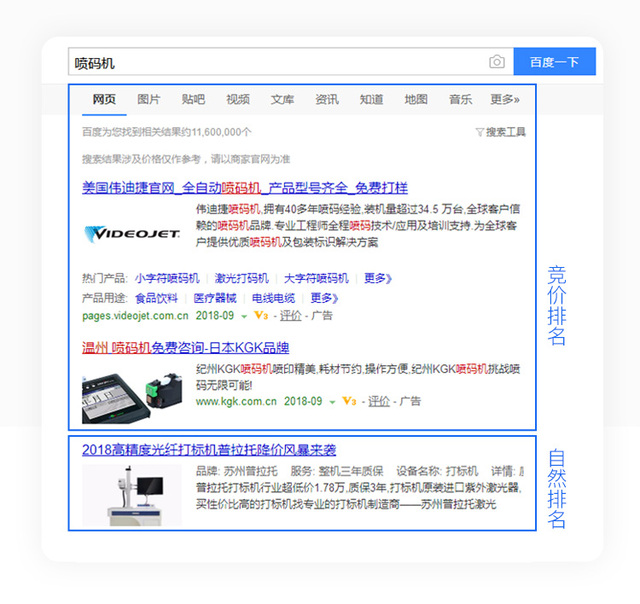Switch to the 图片 tab

coord(149,99)
